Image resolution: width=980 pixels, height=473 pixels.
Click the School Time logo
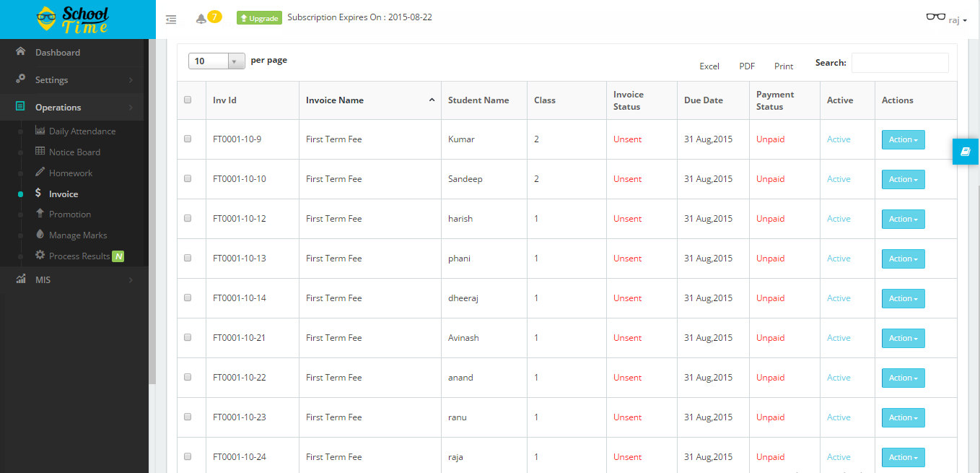[x=74, y=19]
